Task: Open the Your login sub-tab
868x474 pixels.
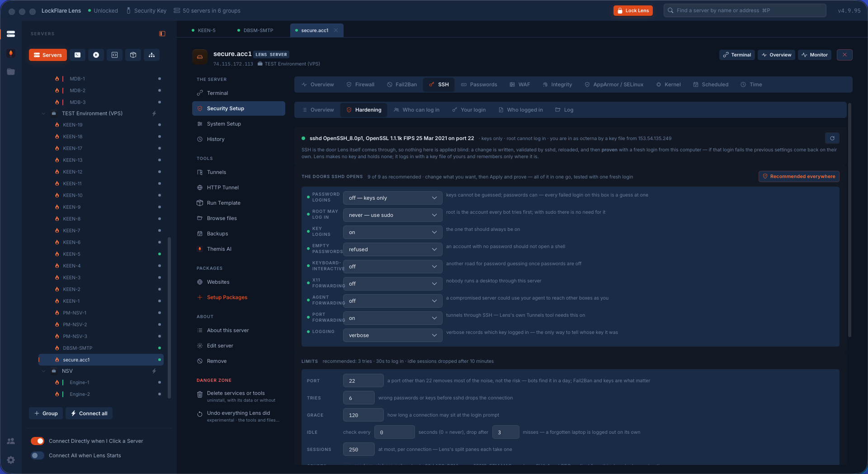Action: click(x=469, y=110)
